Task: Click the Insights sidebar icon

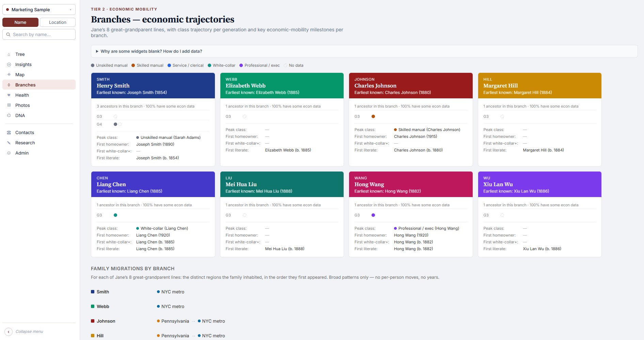Action: click(9, 65)
